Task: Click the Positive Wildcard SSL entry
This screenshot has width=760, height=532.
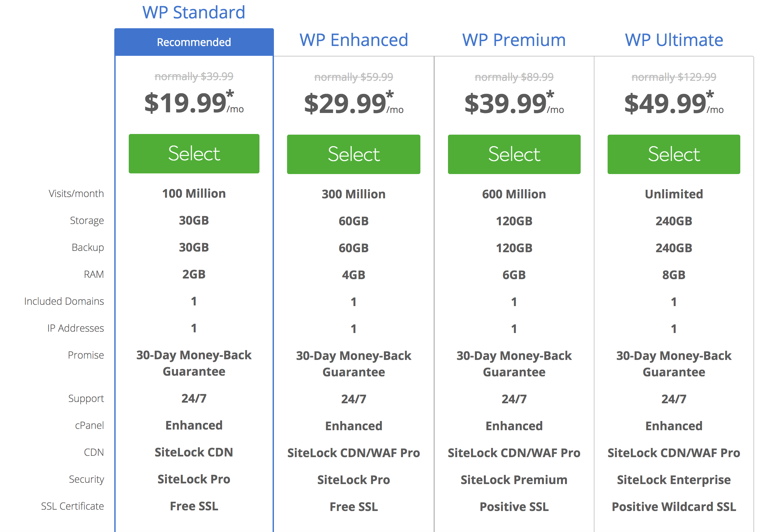Action: coord(673,506)
